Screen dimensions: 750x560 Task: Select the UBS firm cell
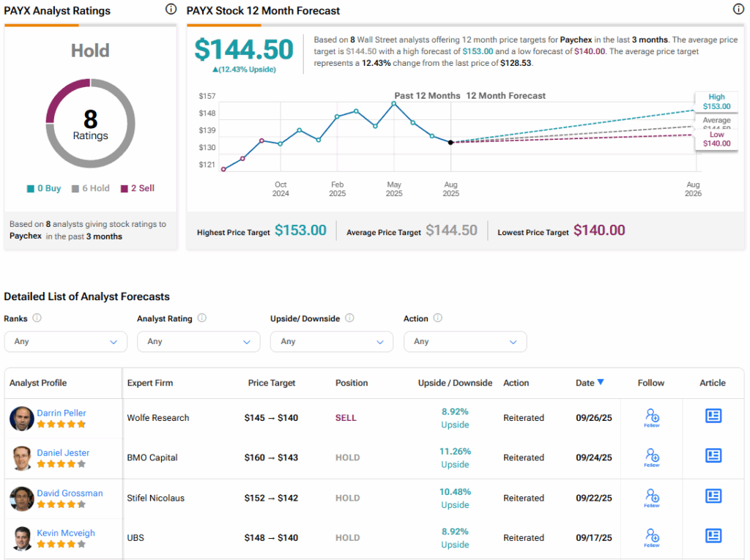[x=135, y=537]
